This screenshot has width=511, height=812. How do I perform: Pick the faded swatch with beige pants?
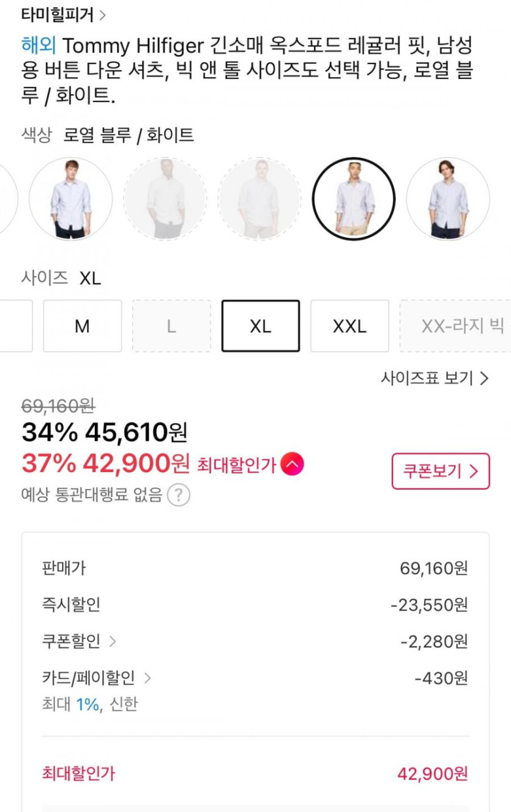coord(259,199)
